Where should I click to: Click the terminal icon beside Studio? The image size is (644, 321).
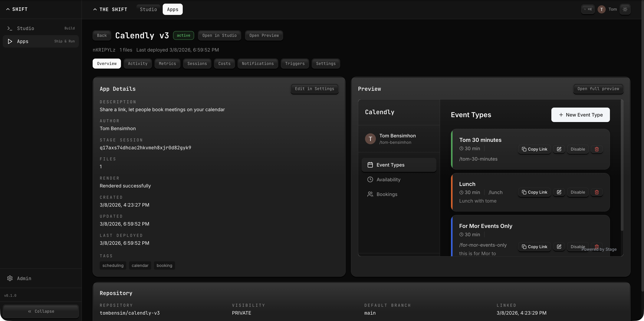coord(10,28)
